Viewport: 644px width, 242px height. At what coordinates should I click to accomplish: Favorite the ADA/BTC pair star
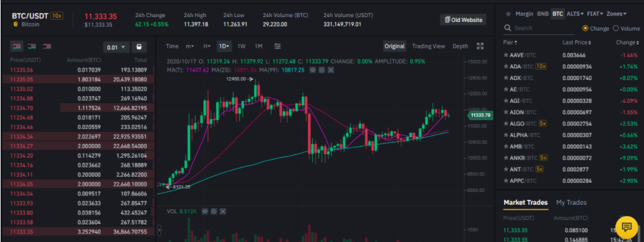[505, 67]
